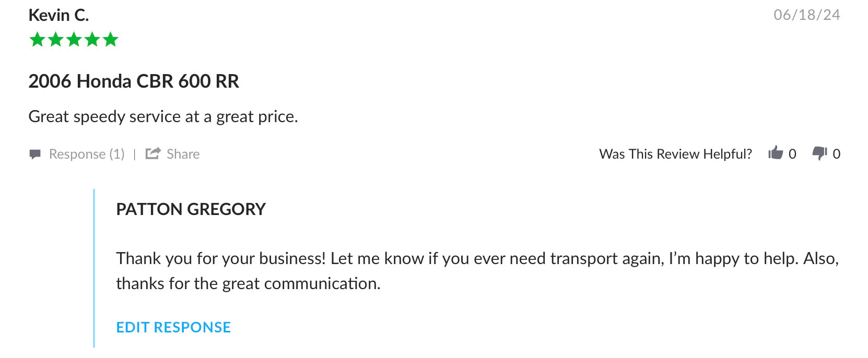The height and width of the screenshot is (358, 868).
Task: Open the Share text link
Action: coord(183,154)
